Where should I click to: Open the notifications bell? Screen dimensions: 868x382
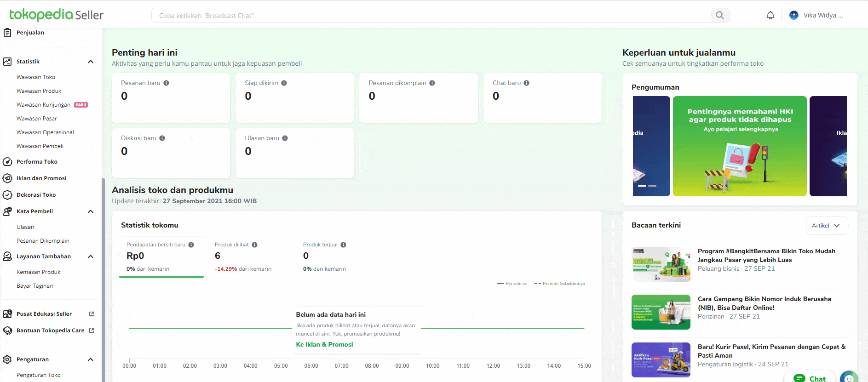[x=770, y=15]
